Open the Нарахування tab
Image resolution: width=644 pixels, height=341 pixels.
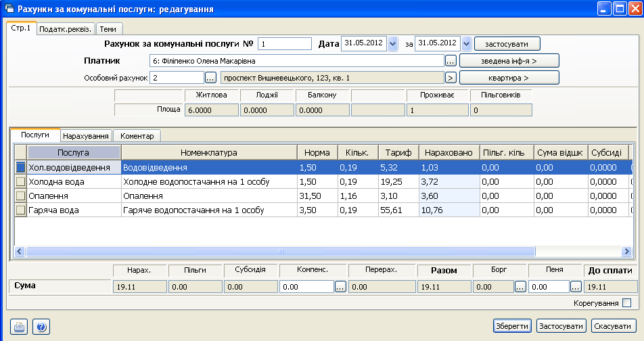(86, 136)
